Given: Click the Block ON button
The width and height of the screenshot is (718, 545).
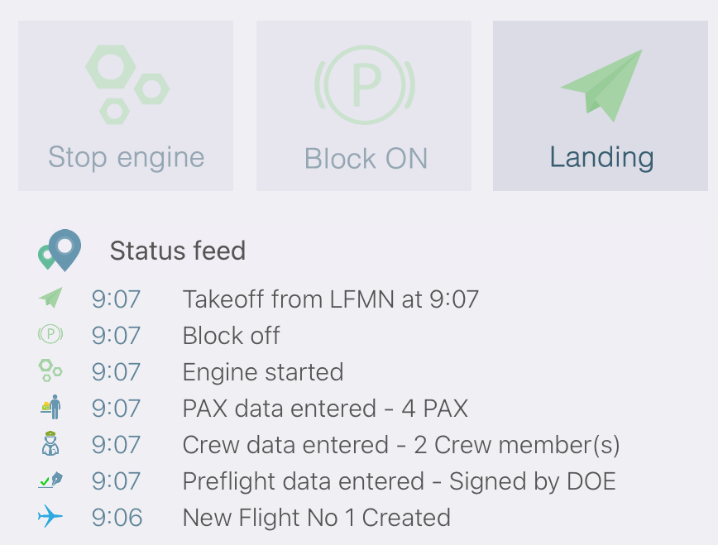Looking at the screenshot, I should pos(364,106).
